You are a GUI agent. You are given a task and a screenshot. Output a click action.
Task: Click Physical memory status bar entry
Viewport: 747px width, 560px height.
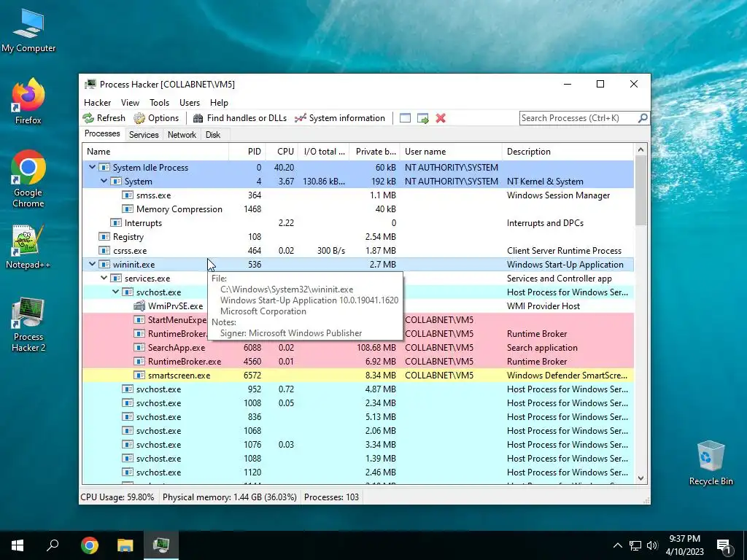pyautogui.click(x=230, y=497)
